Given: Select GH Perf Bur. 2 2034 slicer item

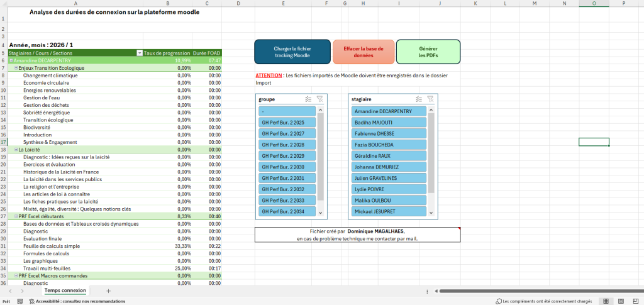Looking at the screenshot, I should tap(287, 211).
